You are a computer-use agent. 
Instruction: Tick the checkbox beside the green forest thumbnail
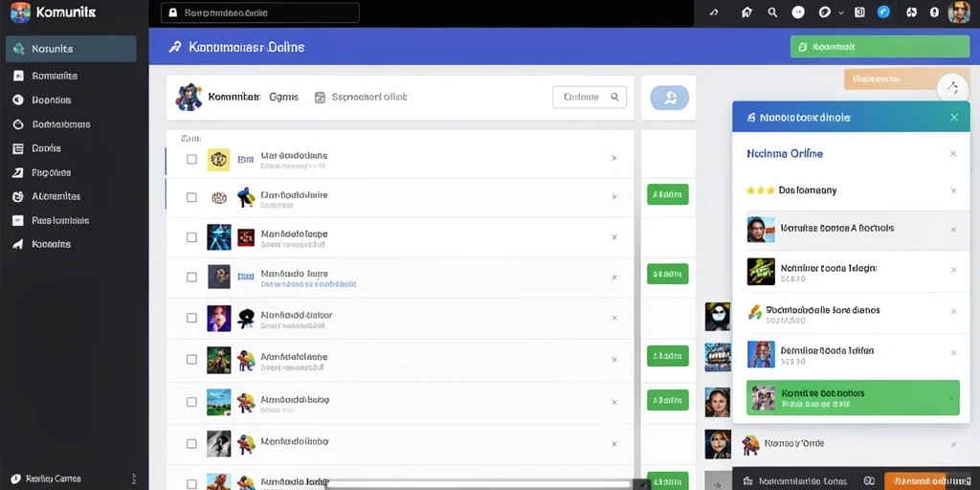pyautogui.click(x=191, y=360)
